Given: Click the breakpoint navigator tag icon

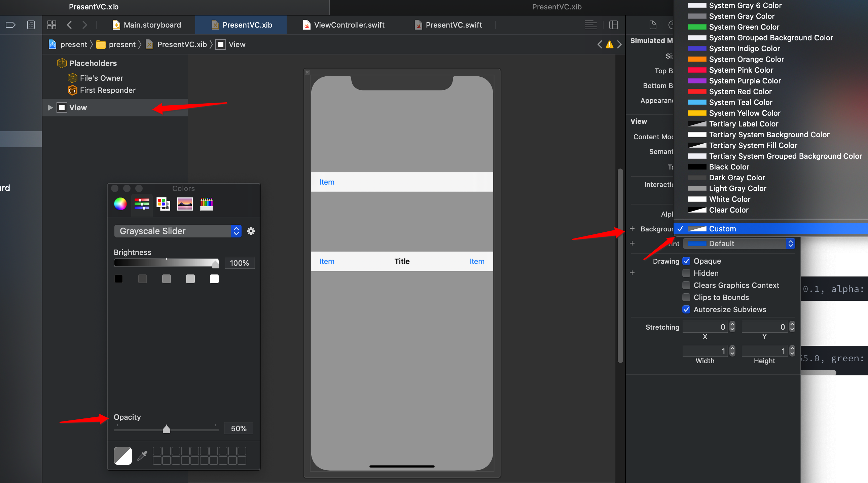Looking at the screenshot, I should click(11, 25).
